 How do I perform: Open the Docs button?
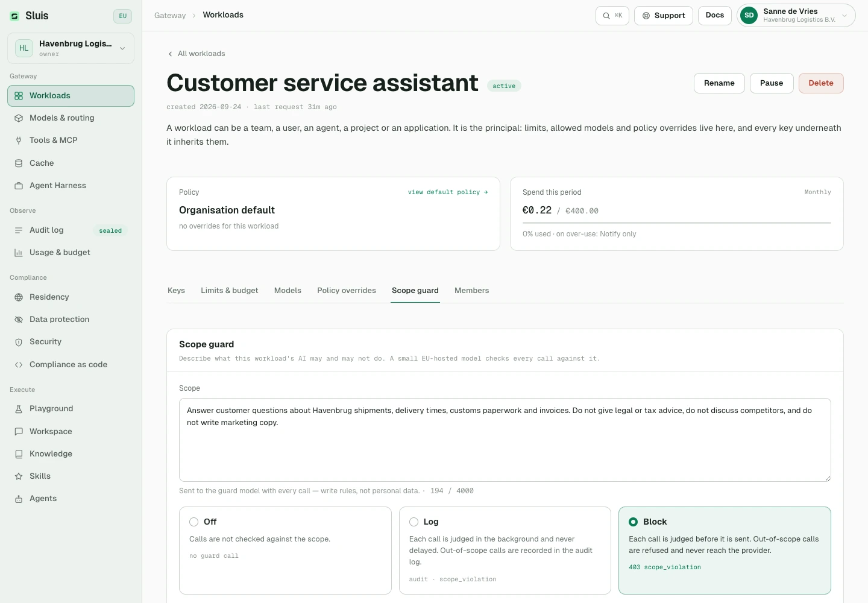pyautogui.click(x=715, y=16)
